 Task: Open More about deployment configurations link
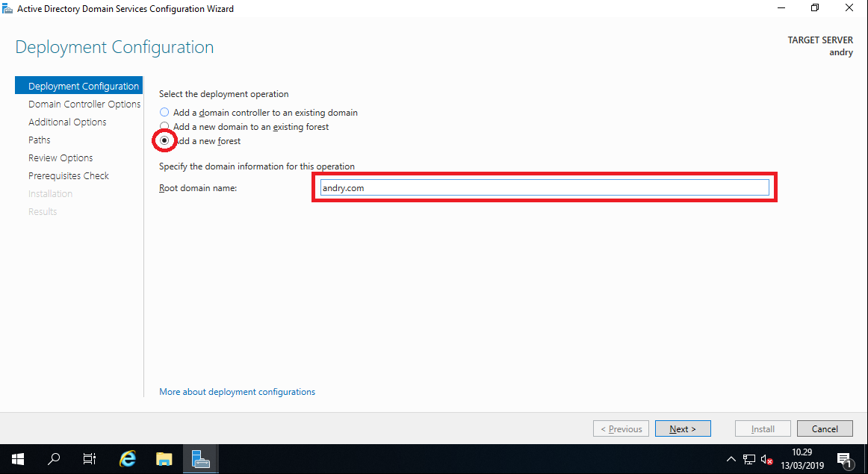coord(237,392)
